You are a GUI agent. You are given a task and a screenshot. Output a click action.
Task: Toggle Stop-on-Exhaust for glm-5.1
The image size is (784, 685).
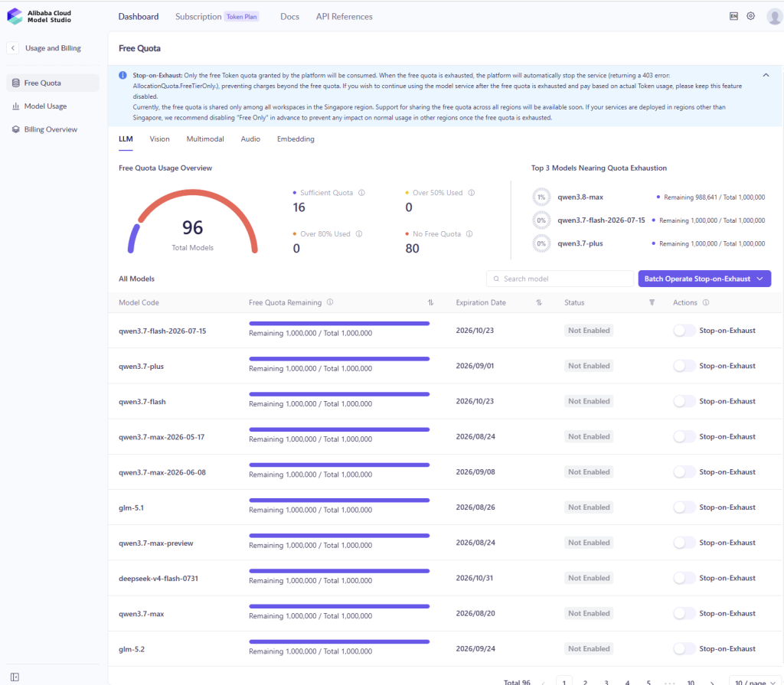coord(684,507)
